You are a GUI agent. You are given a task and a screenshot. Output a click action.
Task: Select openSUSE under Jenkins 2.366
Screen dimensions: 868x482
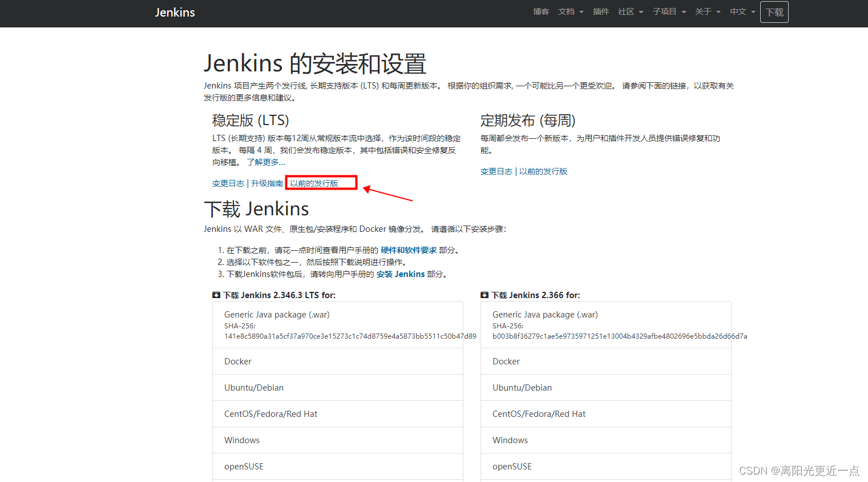pos(606,467)
